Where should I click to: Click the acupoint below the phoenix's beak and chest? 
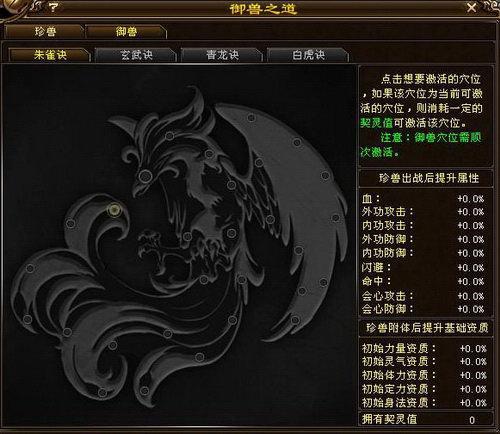point(187,236)
